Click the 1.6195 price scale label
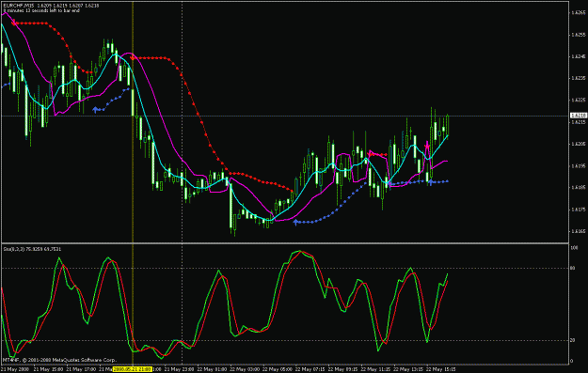Screen dimensions: 588x373 coord(579,165)
